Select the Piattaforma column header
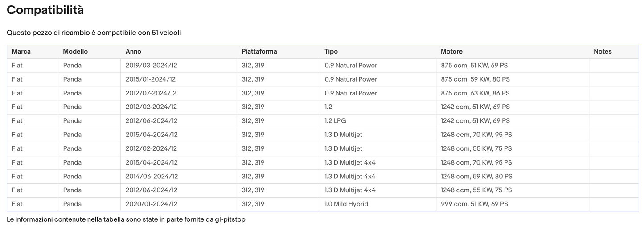The height and width of the screenshot is (231, 644). point(259,52)
